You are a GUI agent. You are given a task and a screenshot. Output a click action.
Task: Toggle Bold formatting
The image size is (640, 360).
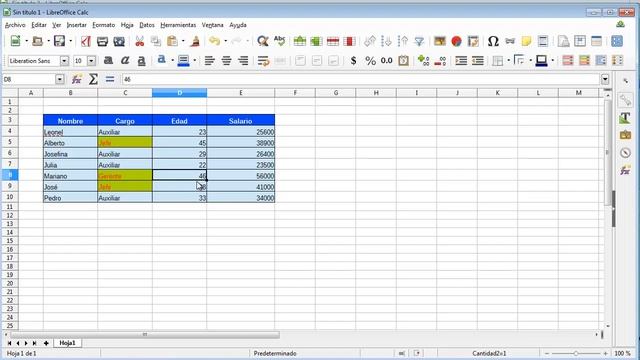(108, 61)
